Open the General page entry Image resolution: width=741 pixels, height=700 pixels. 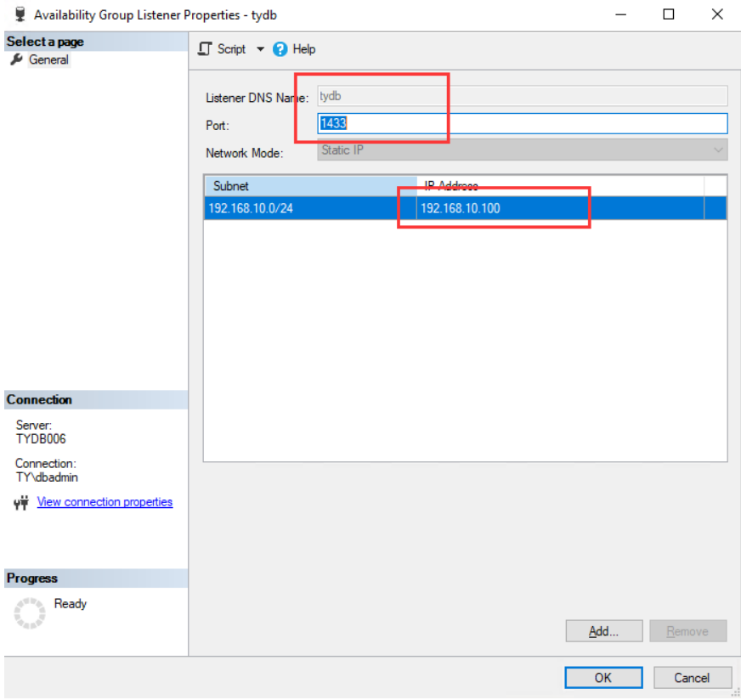(48, 59)
